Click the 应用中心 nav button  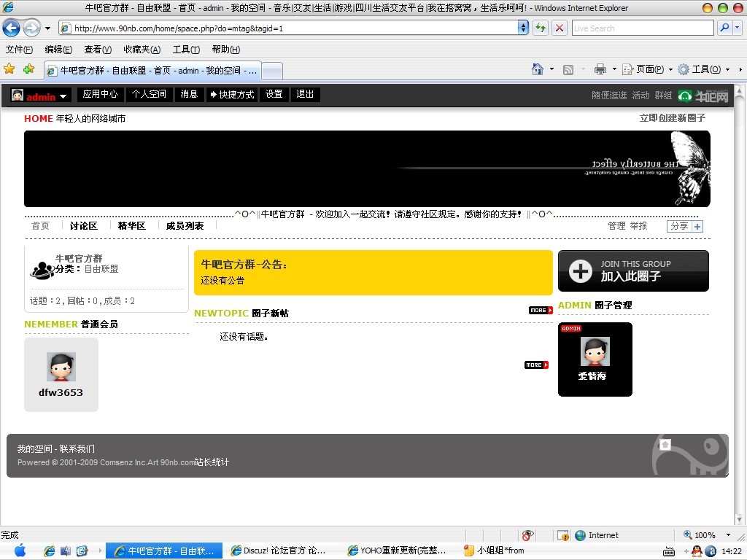coord(100,94)
